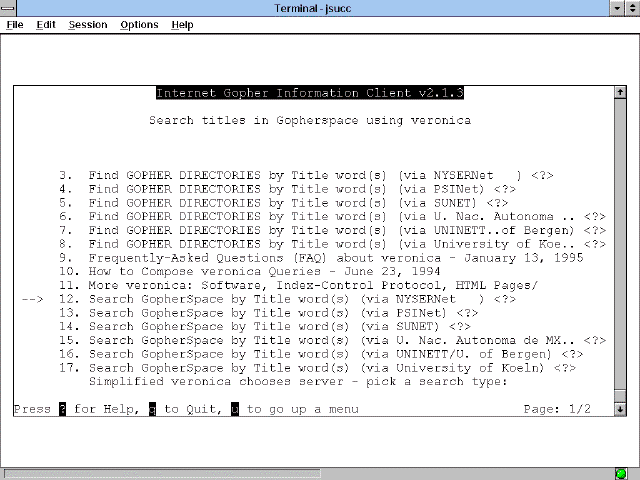This screenshot has width=640, height=480.
Task: Open item 10 How to Compose veronica Queries
Action: [250, 272]
